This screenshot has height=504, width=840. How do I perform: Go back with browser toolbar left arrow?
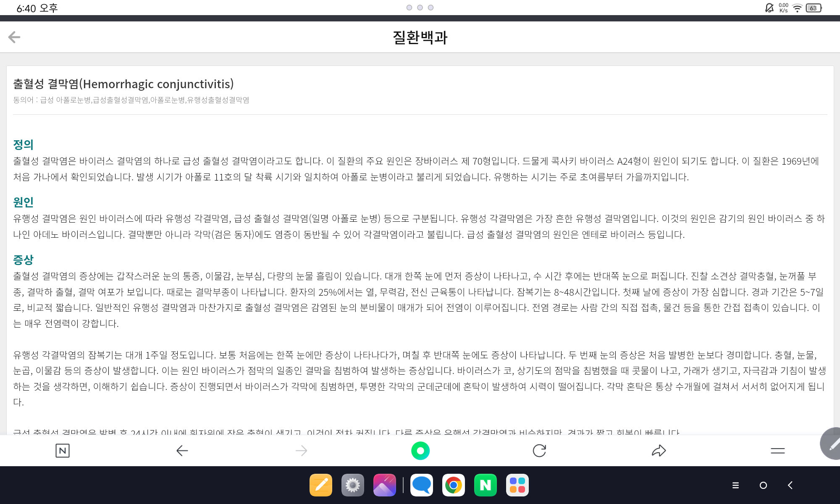[182, 451]
